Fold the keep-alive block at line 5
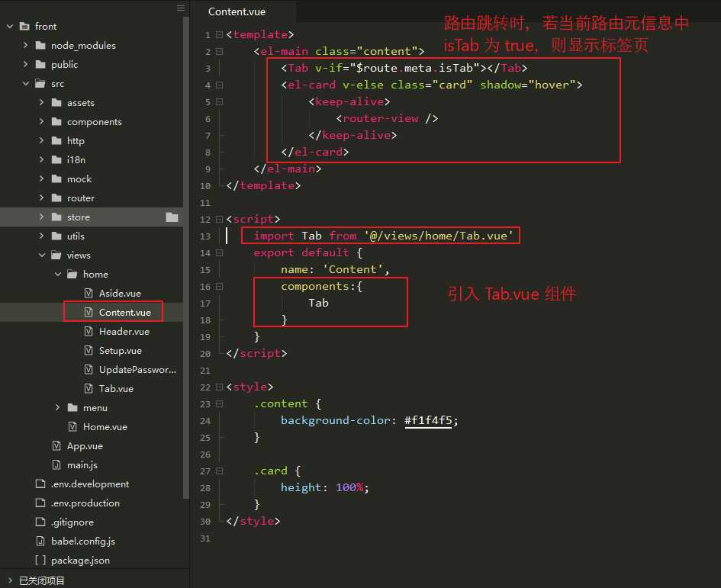Image resolution: width=721 pixels, height=588 pixels. click(x=219, y=101)
